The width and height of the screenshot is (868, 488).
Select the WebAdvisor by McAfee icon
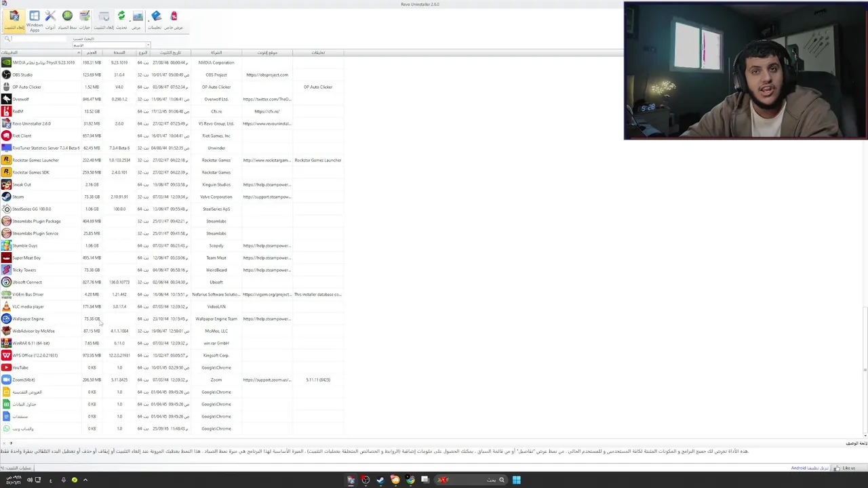[x=6, y=331]
